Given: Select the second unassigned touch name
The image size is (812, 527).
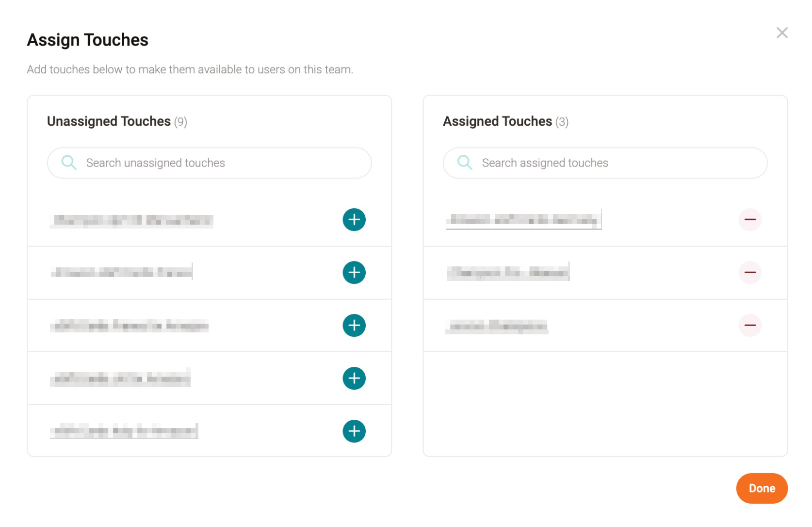Looking at the screenshot, I should pyautogui.click(x=122, y=272).
